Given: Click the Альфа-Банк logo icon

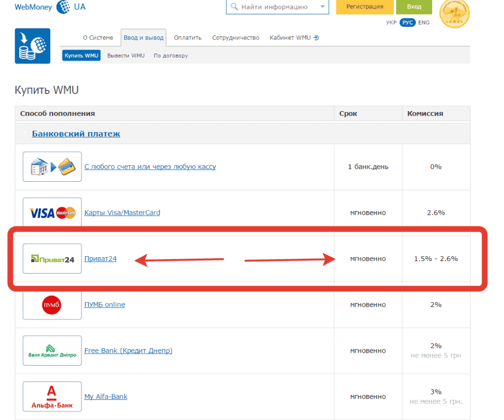Looking at the screenshot, I should 52,397.
